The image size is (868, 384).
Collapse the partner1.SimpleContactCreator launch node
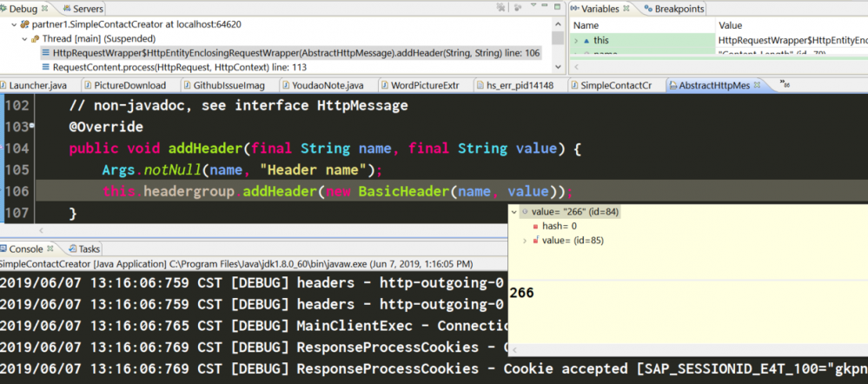pyautogui.click(x=14, y=24)
